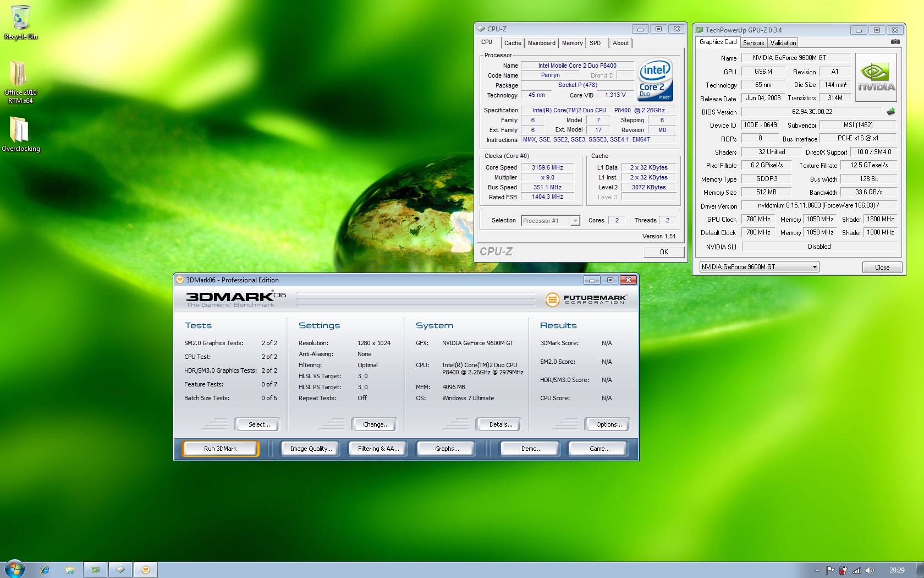Open Graphs in 3DMark06
This screenshot has width=924, height=578.
tap(447, 449)
